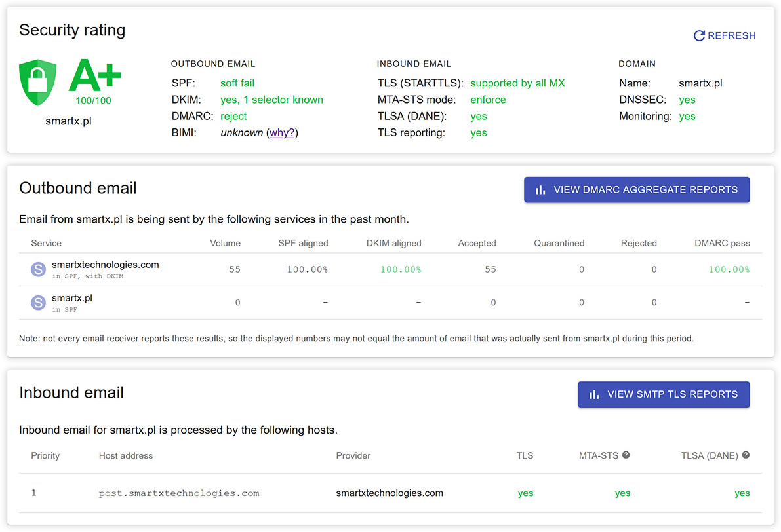This screenshot has width=781, height=532.
Task: Click the smartx.pl service avatar icon
Action: point(39,303)
